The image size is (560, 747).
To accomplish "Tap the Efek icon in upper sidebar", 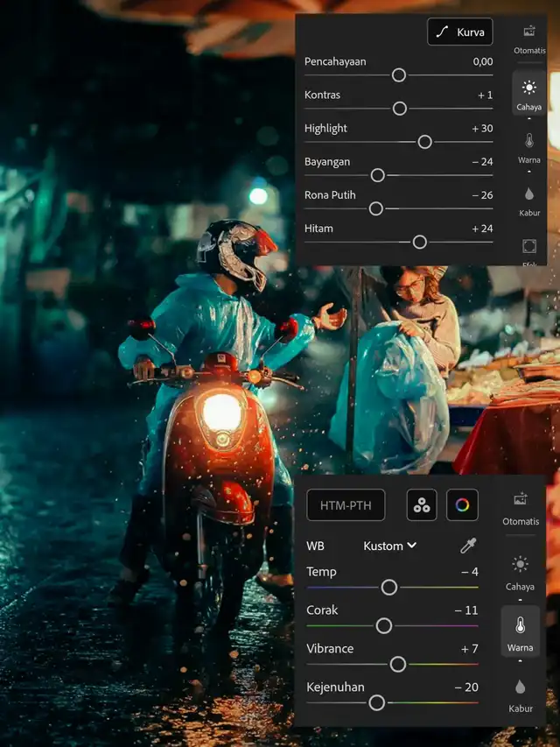I will (x=528, y=249).
